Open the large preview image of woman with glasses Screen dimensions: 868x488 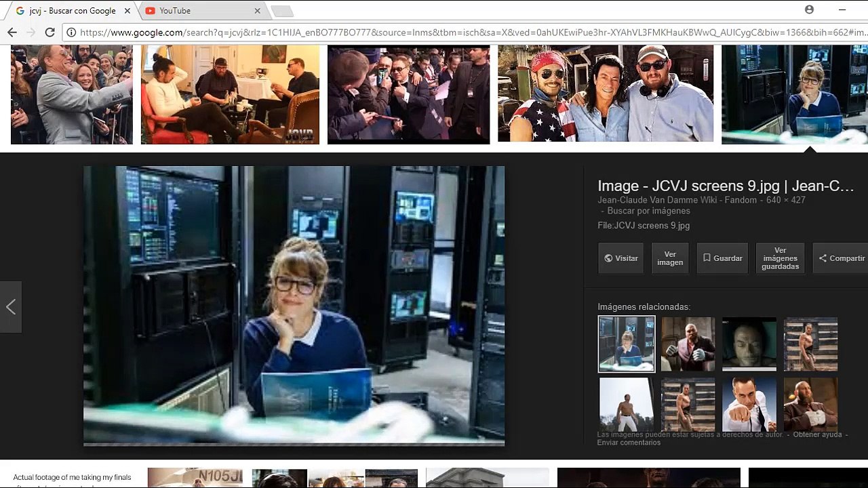294,306
